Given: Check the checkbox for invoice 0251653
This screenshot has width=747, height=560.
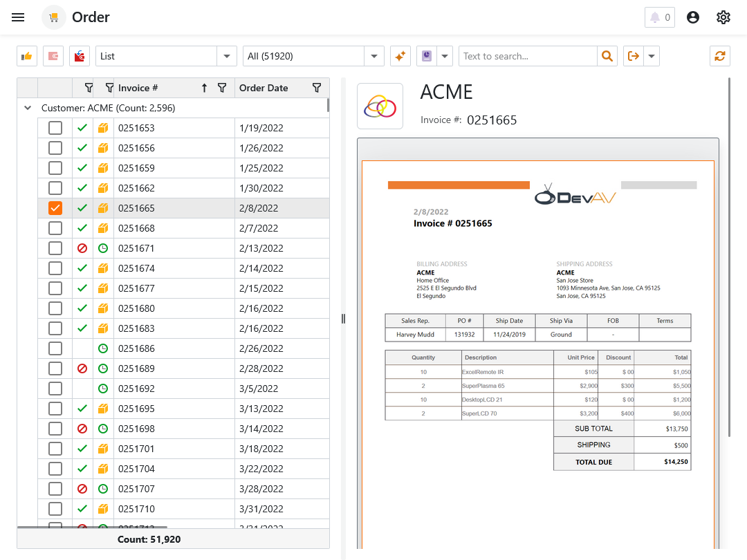Looking at the screenshot, I should [x=55, y=128].
